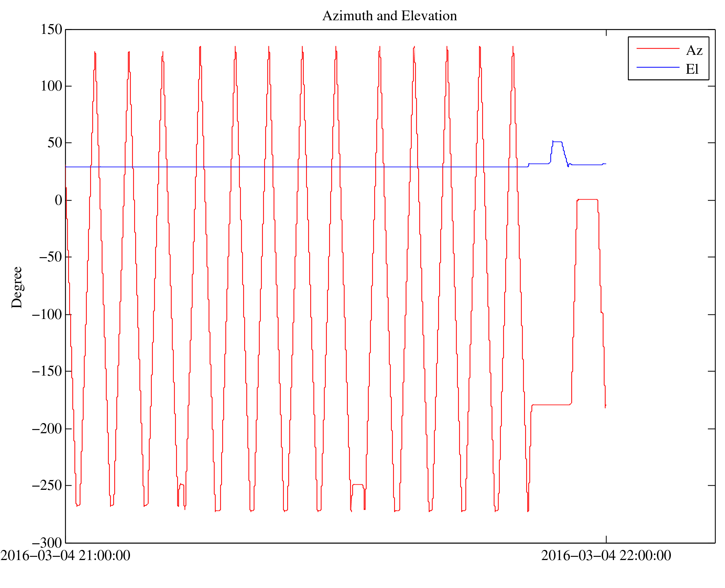725x588 pixels.
Task: Click the 100 y-axis tick label
Action: (x=51, y=86)
